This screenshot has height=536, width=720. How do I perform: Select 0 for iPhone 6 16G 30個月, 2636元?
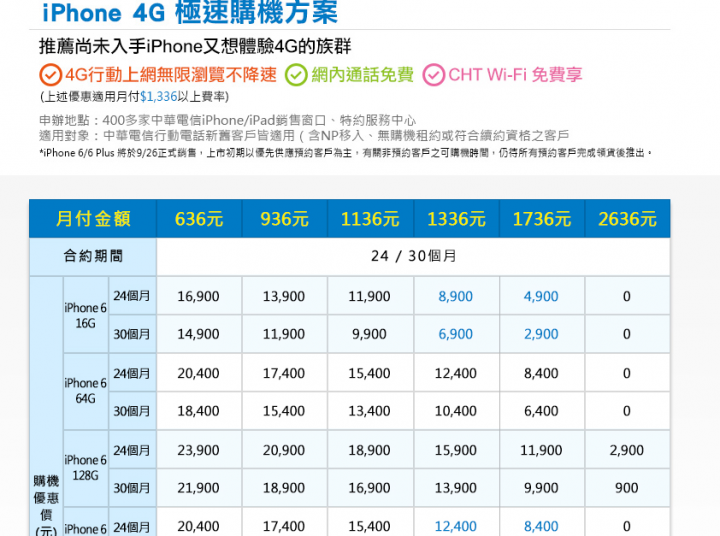coord(627,334)
